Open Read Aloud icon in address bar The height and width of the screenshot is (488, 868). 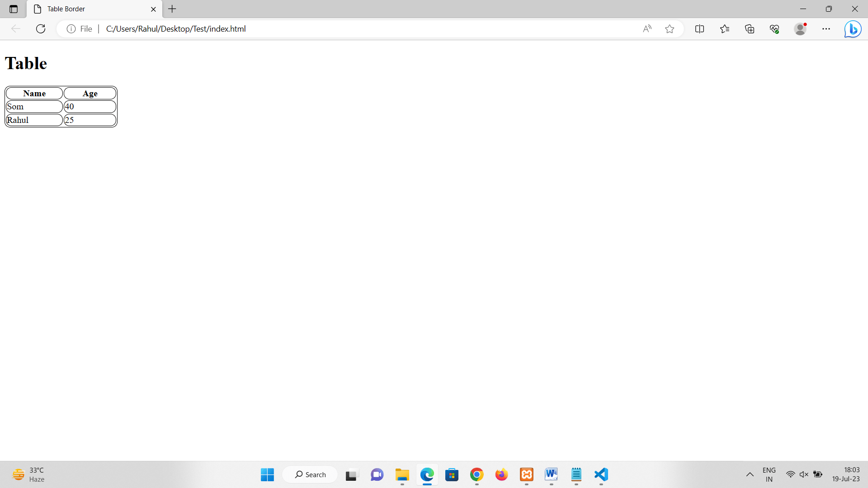click(647, 29)
